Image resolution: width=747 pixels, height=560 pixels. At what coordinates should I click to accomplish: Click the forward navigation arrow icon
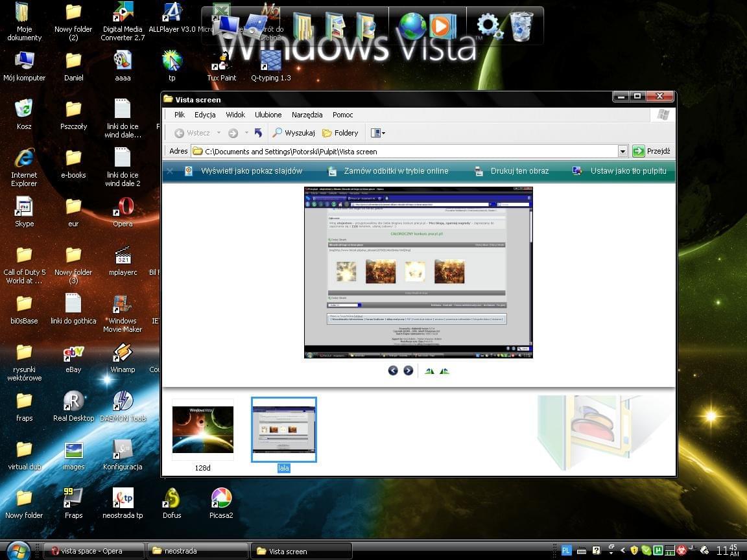(233, 133)
